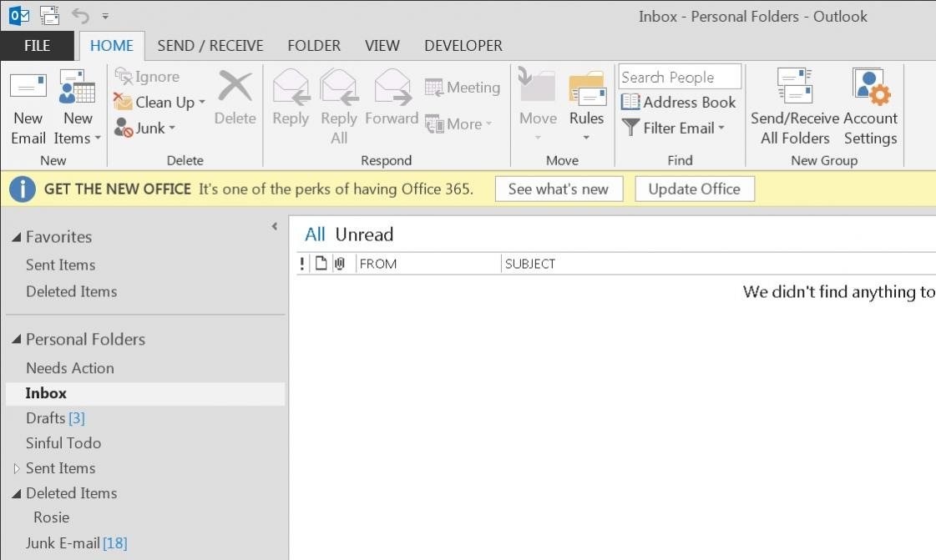936x560 pixels.
Task: Collapse Deleted Items under Personal Folders
Action: pos(16,493)
